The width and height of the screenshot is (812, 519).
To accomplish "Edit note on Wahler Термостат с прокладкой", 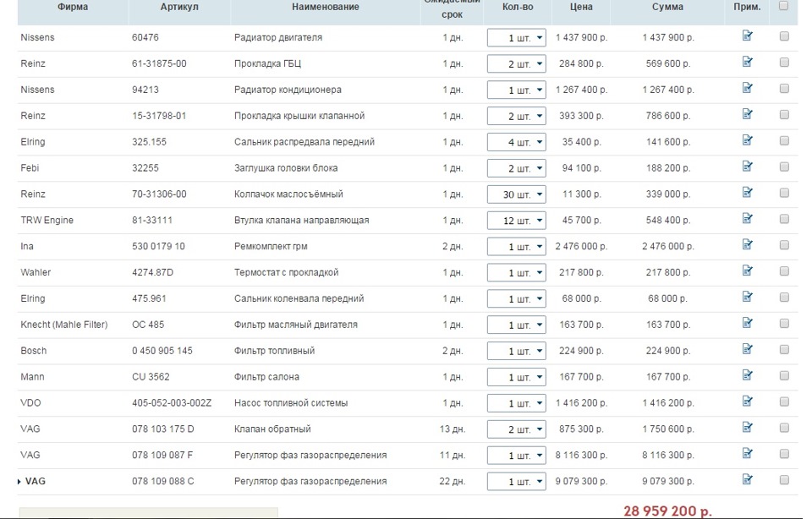I will point(747,270).
